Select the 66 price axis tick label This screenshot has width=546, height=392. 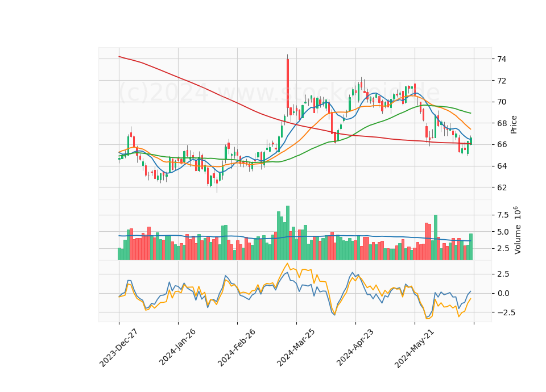pyautogui.click(x=502, y=145)
